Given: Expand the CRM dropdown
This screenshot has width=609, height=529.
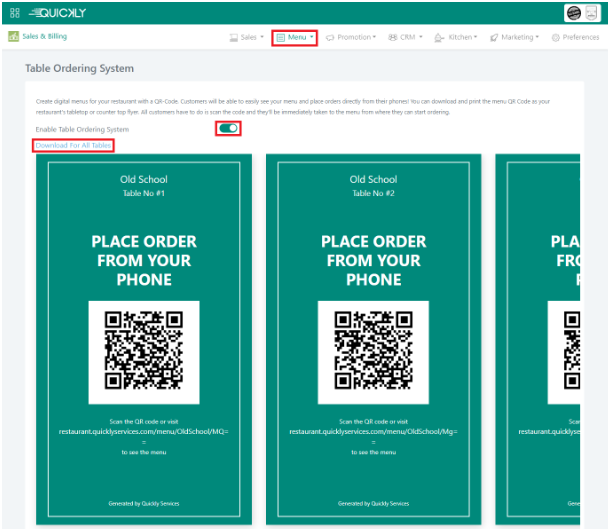Looking at the screenshot, I should (x=405, y=37).
